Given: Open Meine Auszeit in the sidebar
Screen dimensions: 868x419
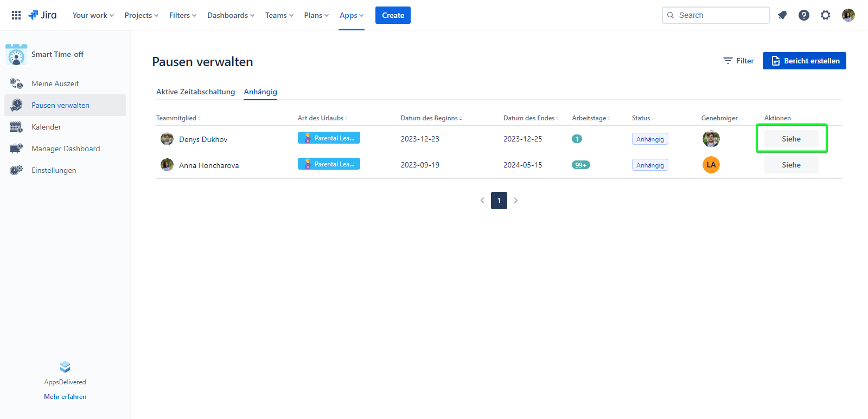Looking at the screenshot, I should pos(55,83).
